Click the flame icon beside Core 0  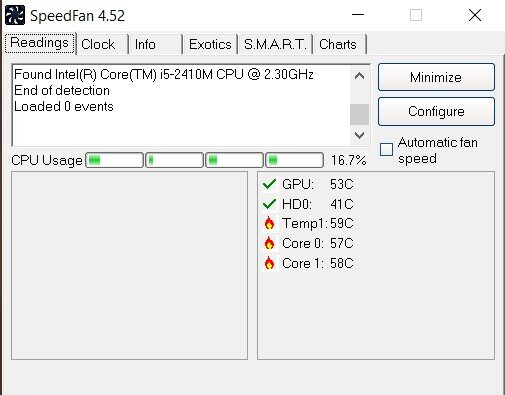269,243
